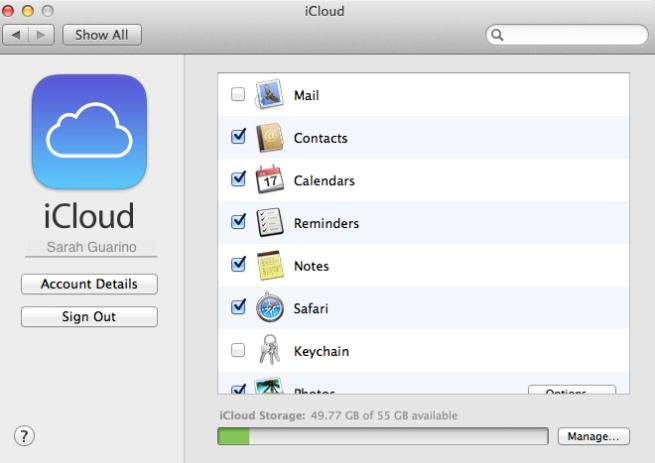Viewport: 655px width, 463px height.
Task: Go back with the left arrow button
Action: click(17, 35)
